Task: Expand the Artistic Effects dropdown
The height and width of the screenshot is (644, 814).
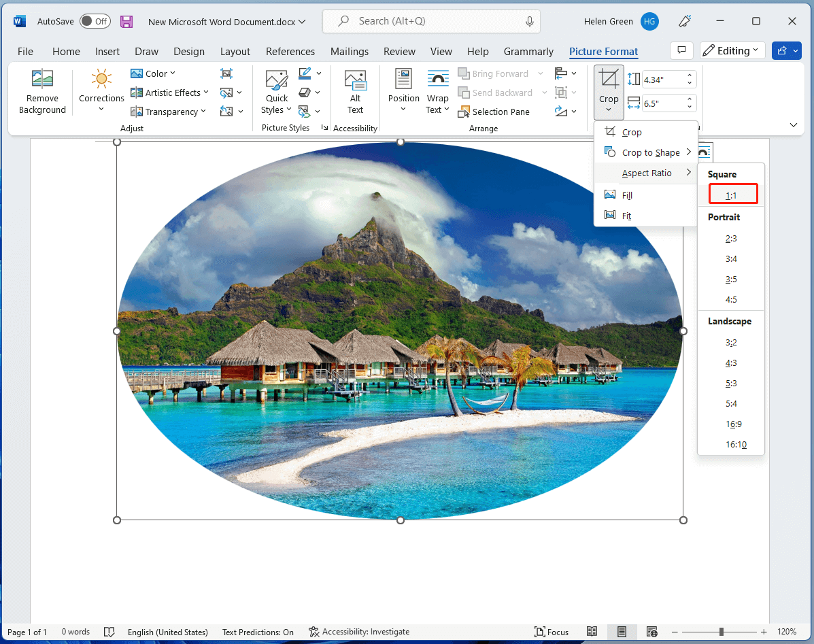Action: pyautogui.click(x=169, y=92)
